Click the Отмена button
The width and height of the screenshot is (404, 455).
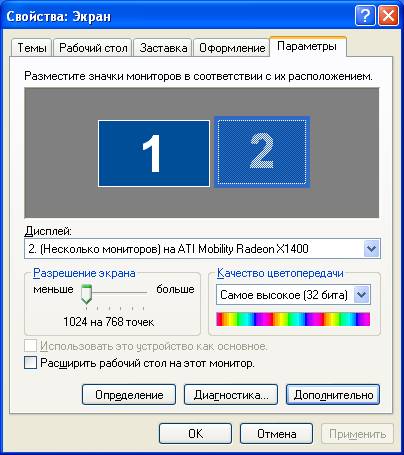[276, 433]
